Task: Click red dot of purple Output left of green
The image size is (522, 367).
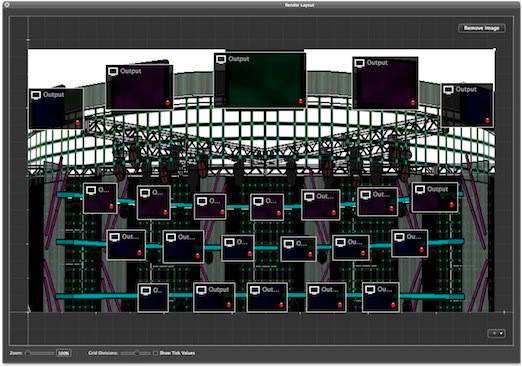Action: coord(168,103)
